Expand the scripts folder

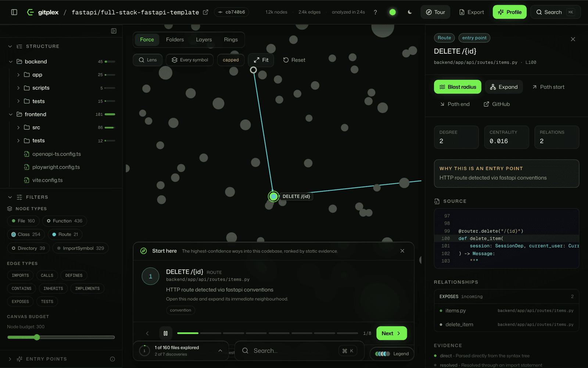tap(18, 88)
